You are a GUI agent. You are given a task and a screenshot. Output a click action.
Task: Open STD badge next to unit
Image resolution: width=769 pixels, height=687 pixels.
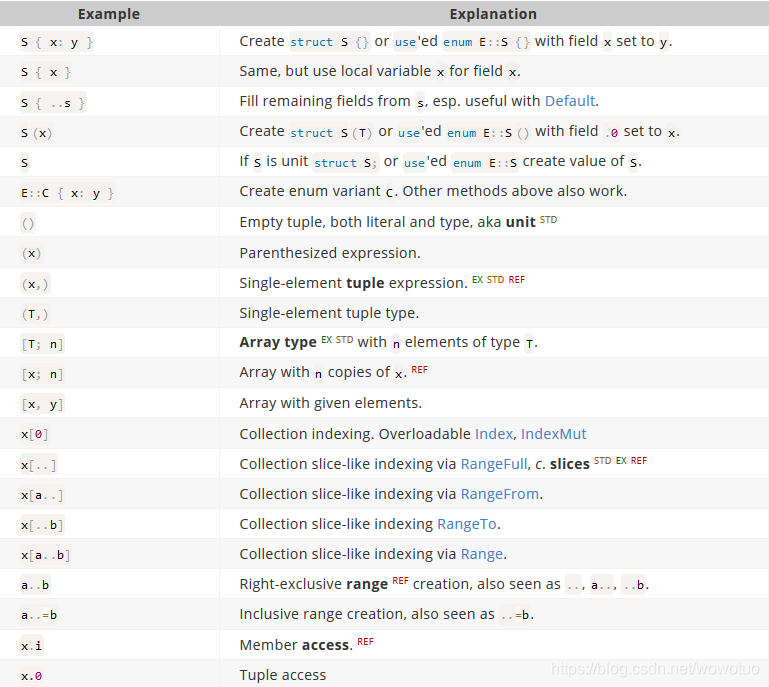[548, 220]
